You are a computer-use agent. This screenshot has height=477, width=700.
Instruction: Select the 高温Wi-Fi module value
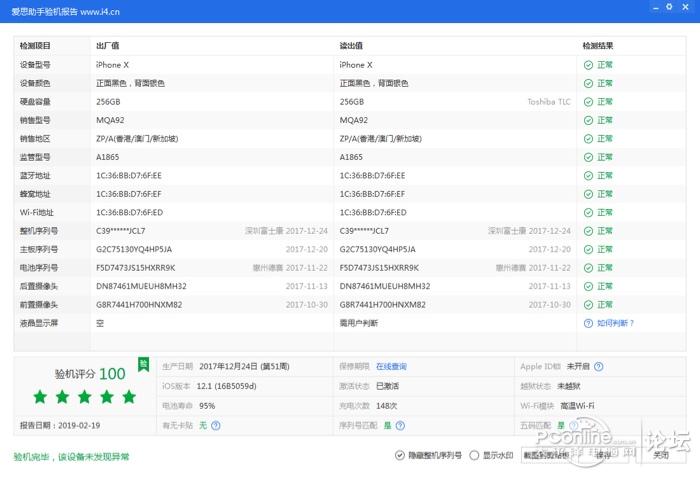point(577,406)
